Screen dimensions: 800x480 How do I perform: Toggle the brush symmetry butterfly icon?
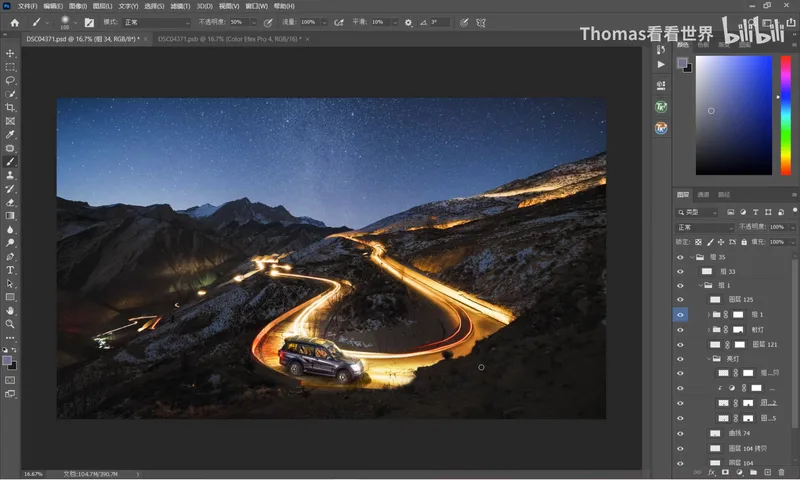point(481,22)
